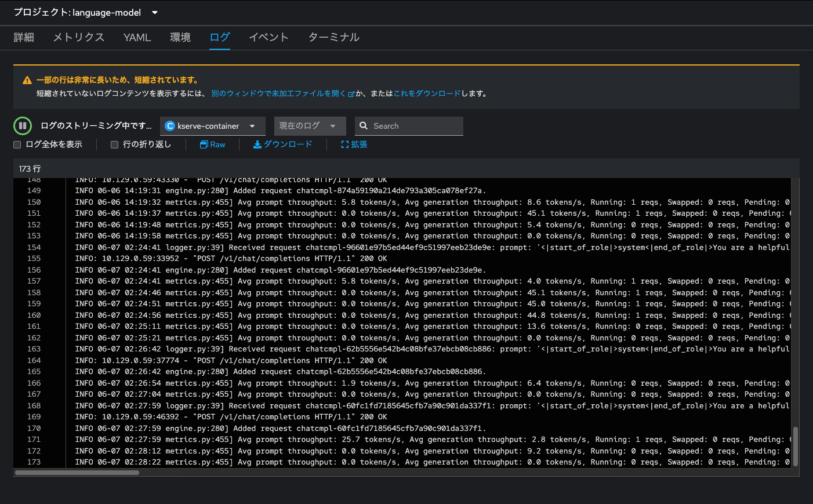
Task: Click the 02:28:22 metrics.py log entry
Action: pos(432,462)
